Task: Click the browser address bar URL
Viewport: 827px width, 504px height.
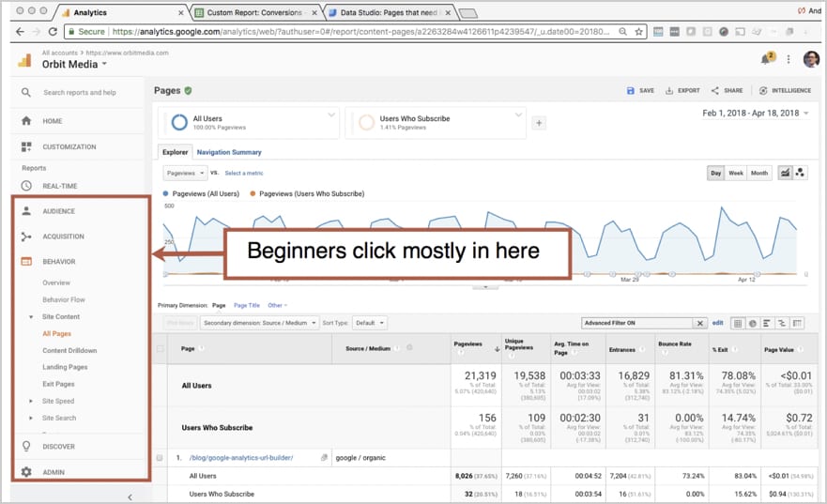Action: 360,32
